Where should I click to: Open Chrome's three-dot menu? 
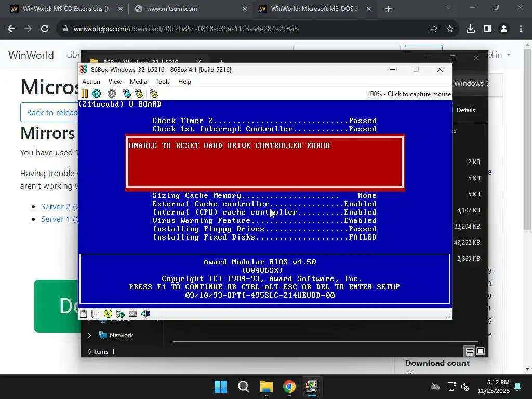tap(521, 29)
